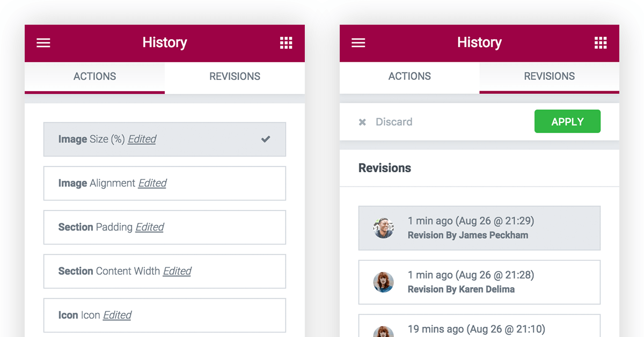
Task: Click the Discard link
Action: click(394, 122)
